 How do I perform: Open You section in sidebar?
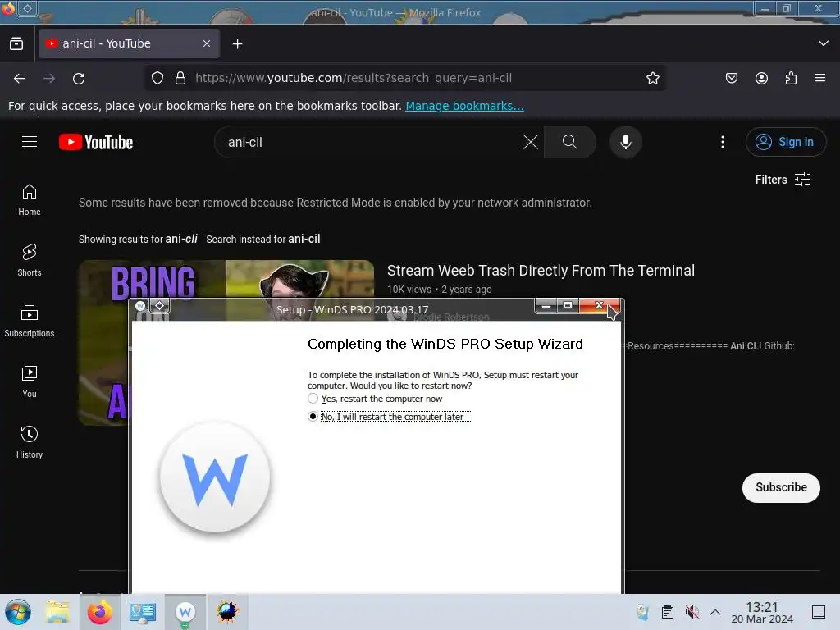coord(30,381)
